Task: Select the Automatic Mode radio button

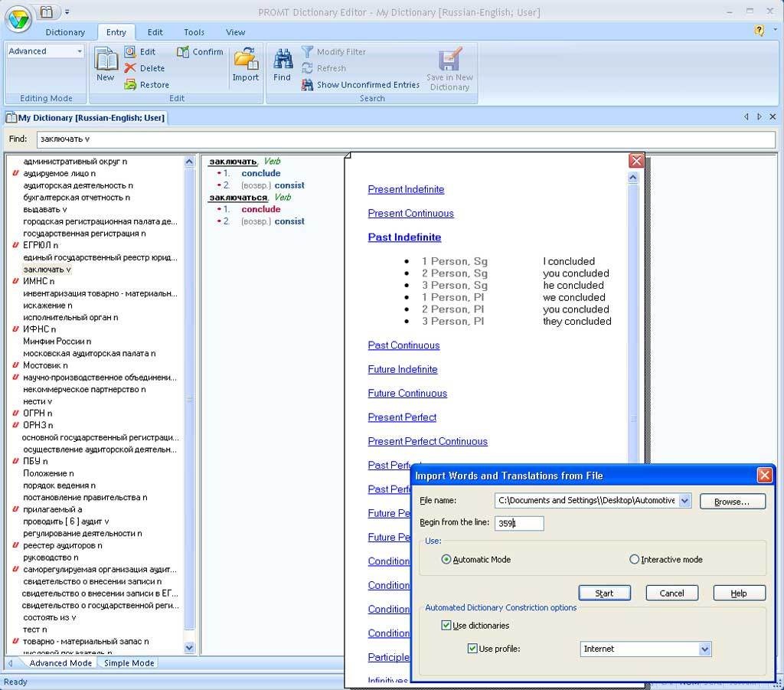Action: [446, 560]
